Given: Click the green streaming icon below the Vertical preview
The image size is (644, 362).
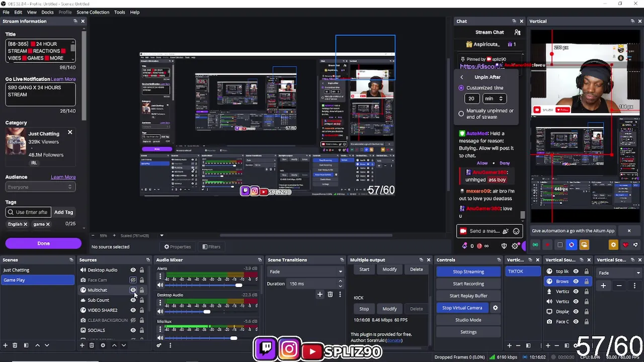Looking at the screenshot, I should click(x=535, y=245).
